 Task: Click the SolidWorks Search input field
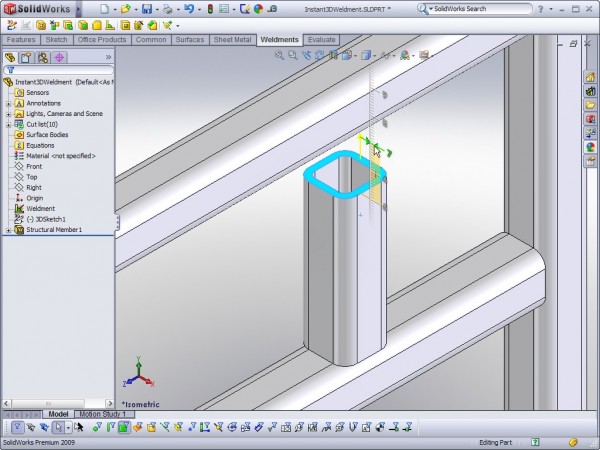482,9
